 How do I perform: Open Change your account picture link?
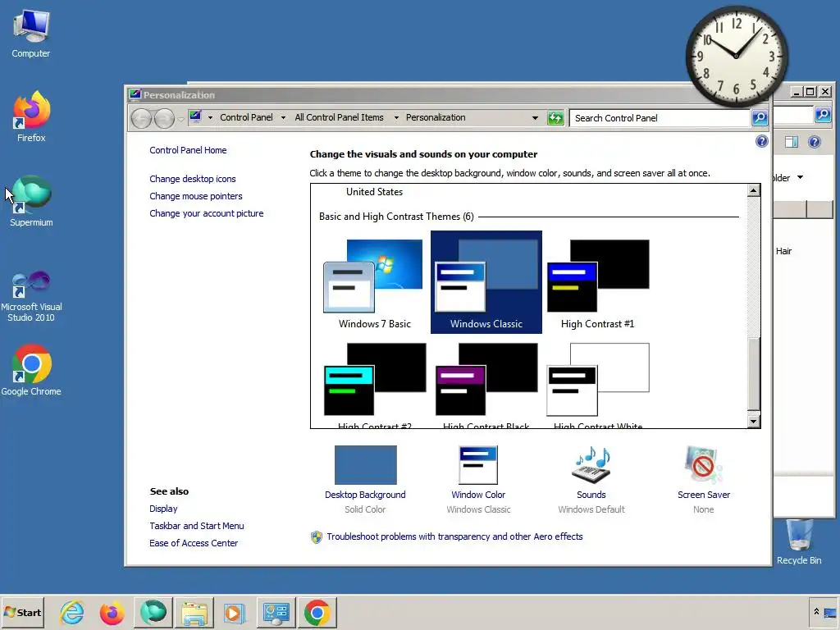click(206, 213)
